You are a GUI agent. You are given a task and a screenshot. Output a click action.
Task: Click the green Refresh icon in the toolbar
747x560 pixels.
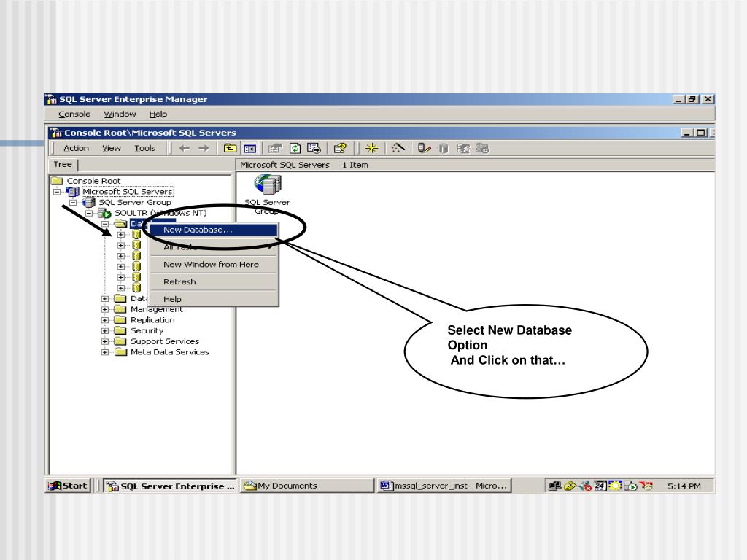click(x=295, y=149)
